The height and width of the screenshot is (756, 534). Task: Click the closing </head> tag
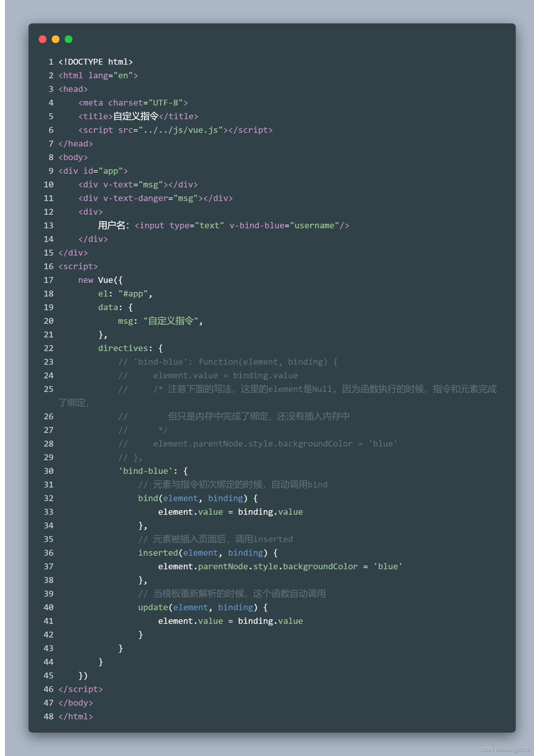tap(76, 144)
